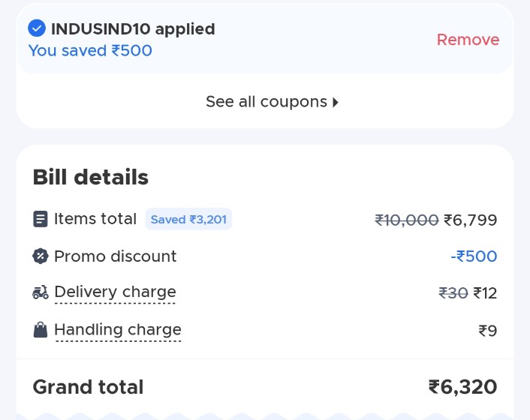The width and height of the screenshot is (530, 420).
Task: Expand coupons list using arrow
Action: (336, 102)
